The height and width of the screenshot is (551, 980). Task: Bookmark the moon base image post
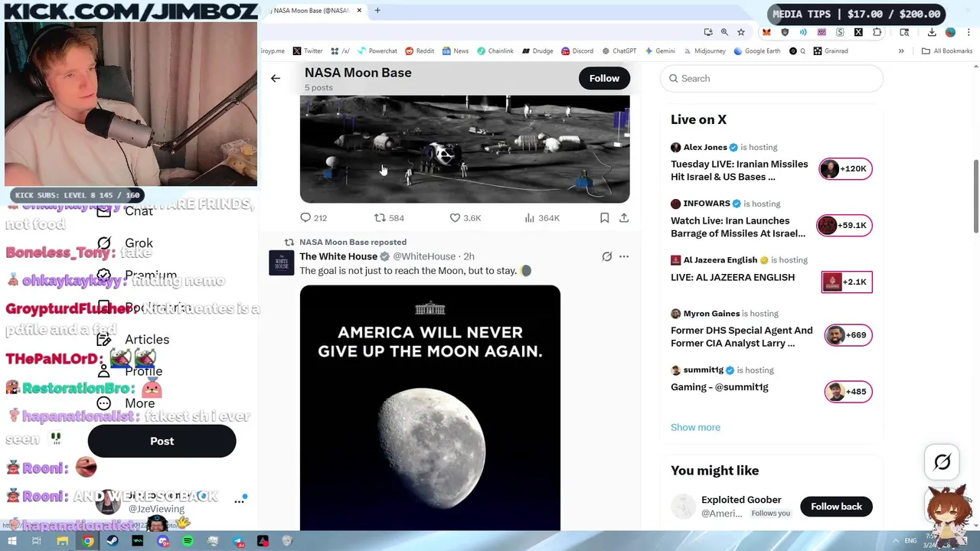coord(604,218)
